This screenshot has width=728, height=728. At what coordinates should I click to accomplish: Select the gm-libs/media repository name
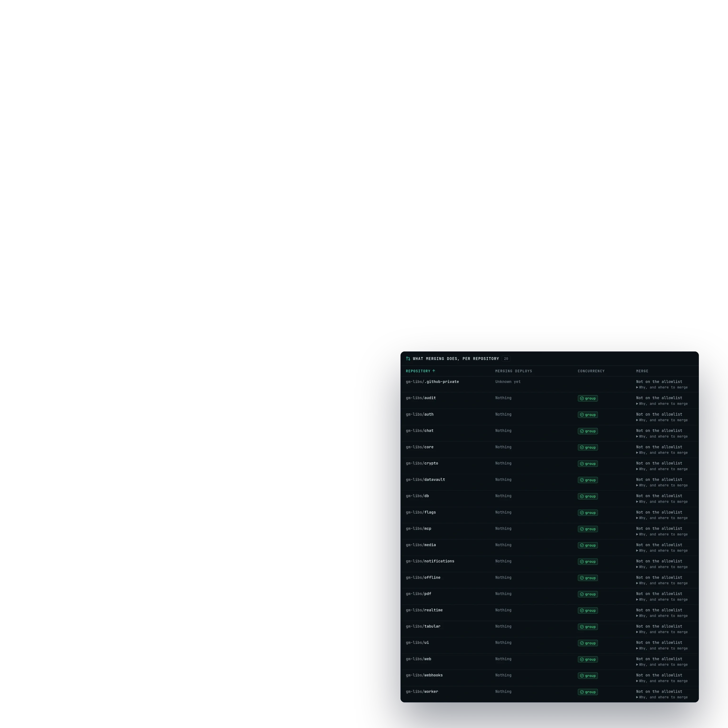[421, 545]
